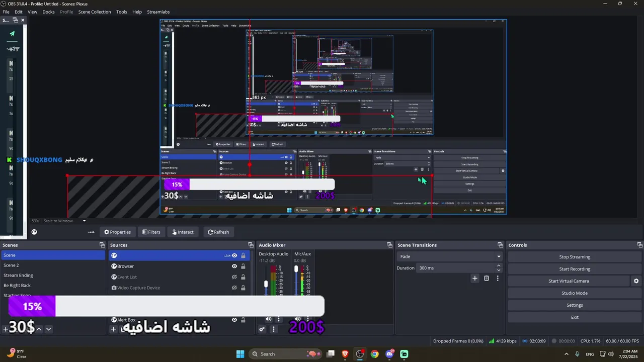Show the Video Capture Device source
The image size is (644, 362).
pos(234,288)
